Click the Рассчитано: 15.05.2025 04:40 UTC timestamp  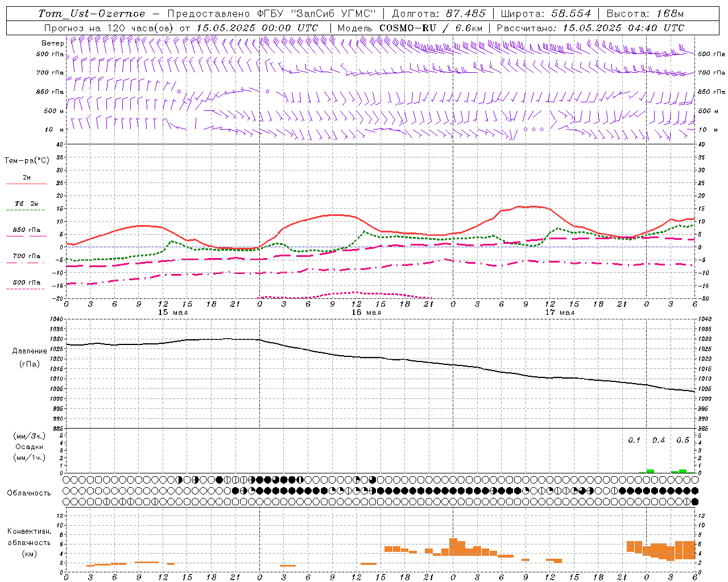[590, 28]
